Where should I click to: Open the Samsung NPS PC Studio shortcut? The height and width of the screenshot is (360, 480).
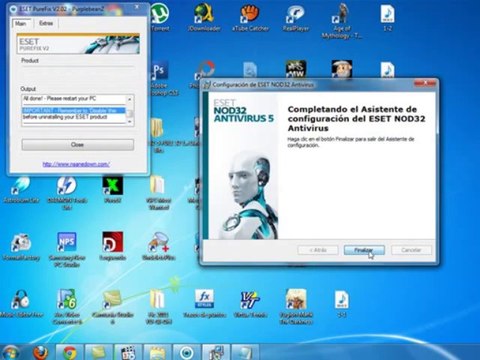[67, 249]
